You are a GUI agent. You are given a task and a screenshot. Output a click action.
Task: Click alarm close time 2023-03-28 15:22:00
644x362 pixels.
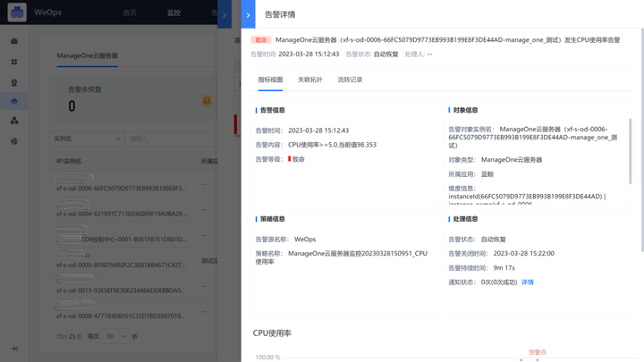tap(523, 254)
